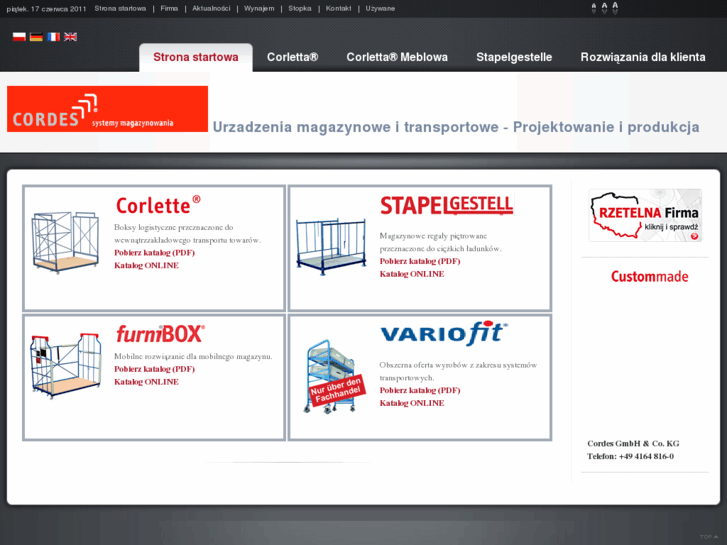Open Używane in the top menu

(x=380, y=8)
